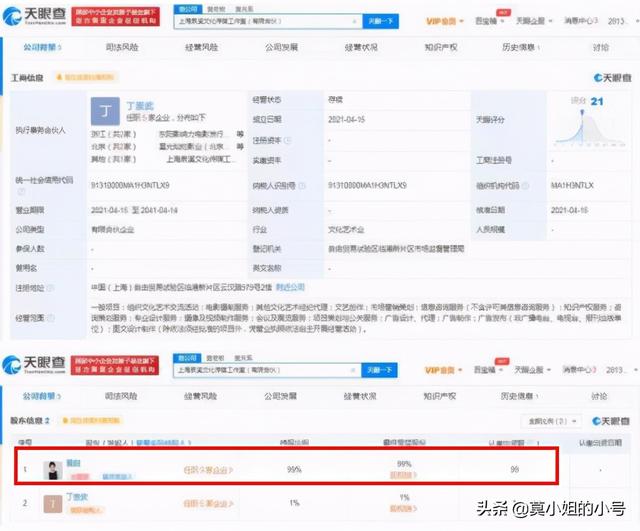Click the help icon next to 组织机构代码
Image resolution: width=640 pixels, height=531 pixels.
coord(526,186)
